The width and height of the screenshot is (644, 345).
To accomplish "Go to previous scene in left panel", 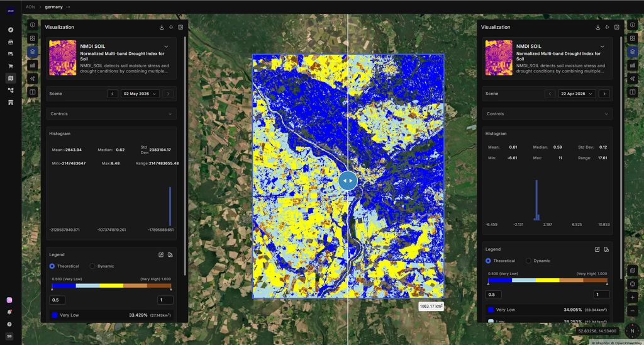I will (113, 94).
